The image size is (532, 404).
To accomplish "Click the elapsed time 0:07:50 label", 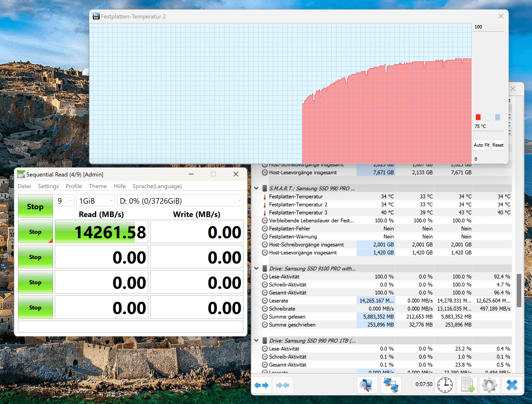I will point(424,384).
